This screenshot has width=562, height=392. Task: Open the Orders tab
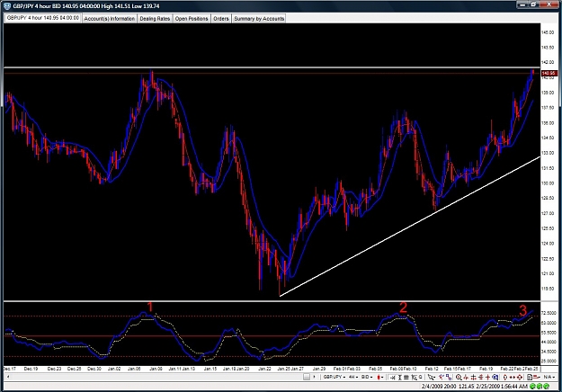[x=221, y=19]
